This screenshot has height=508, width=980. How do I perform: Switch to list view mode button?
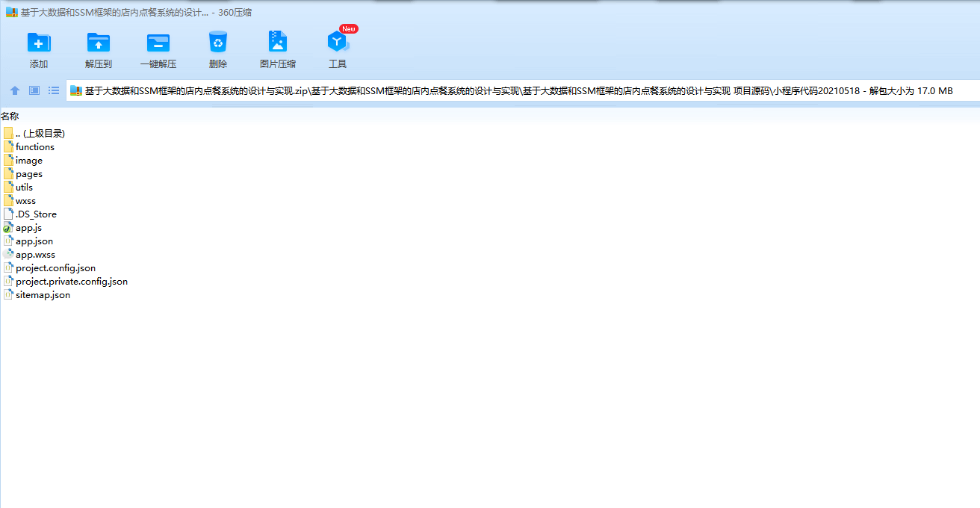(54, 90)
